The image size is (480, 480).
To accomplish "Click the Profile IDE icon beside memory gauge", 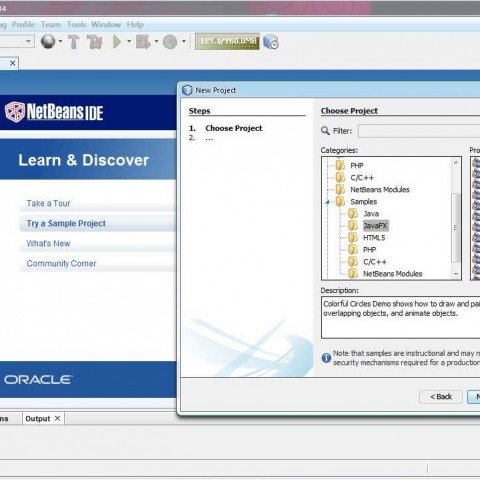I will 271,42.
